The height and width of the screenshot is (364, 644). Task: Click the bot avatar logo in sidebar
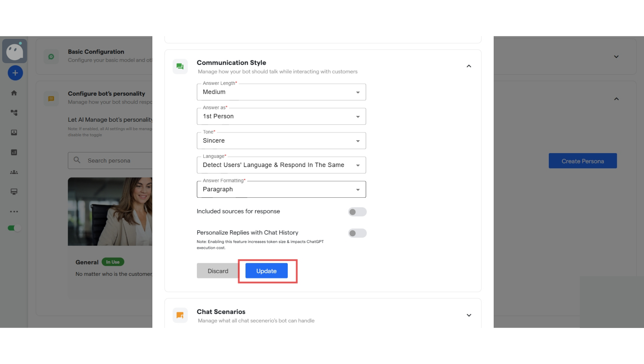click(15, 51)
